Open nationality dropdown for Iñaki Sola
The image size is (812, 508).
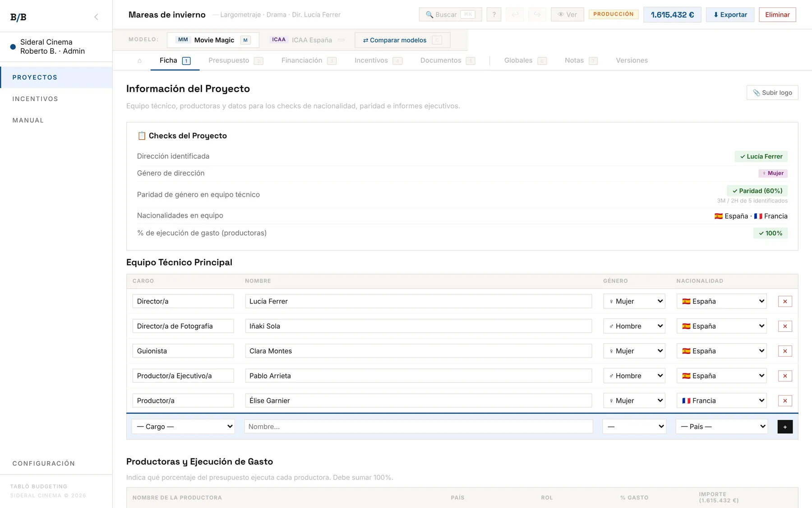(722, 326)
